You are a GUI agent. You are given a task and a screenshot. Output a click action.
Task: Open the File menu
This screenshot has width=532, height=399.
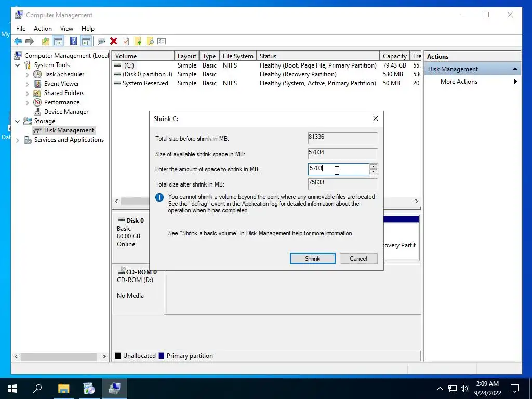pos(21,29)
